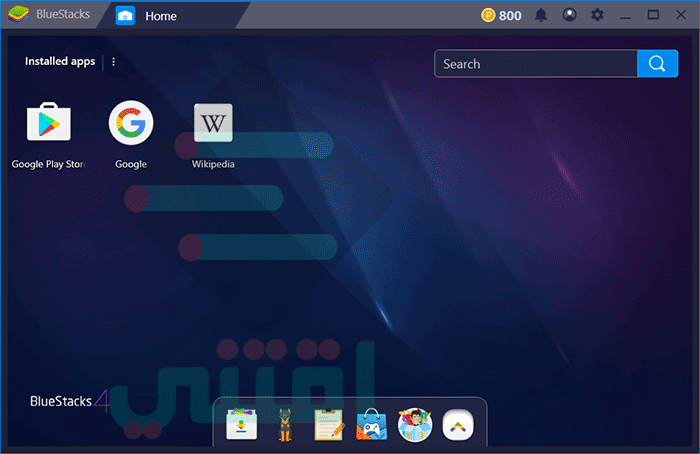Open the settings gear menu
The height and width of the screenshot is (454, 700).
tap(597, 15)
